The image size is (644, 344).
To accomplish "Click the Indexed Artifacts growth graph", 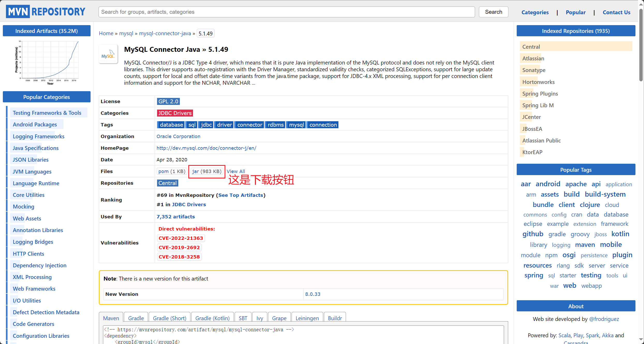I will [47, 62].
